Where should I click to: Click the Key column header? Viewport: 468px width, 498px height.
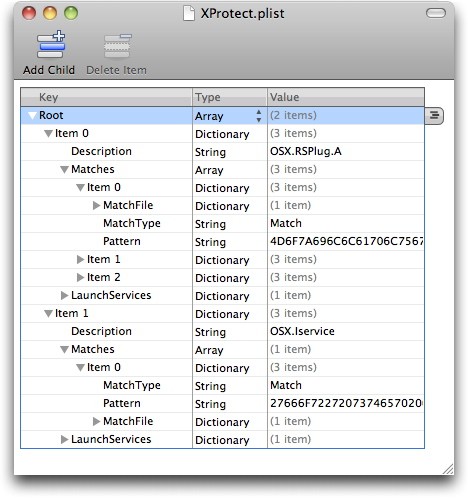point(106,97)
